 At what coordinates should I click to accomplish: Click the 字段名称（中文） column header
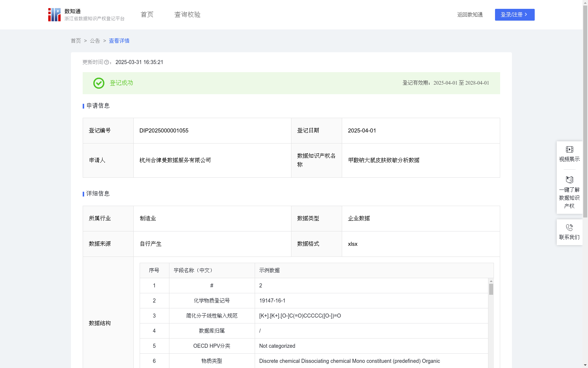212,270
